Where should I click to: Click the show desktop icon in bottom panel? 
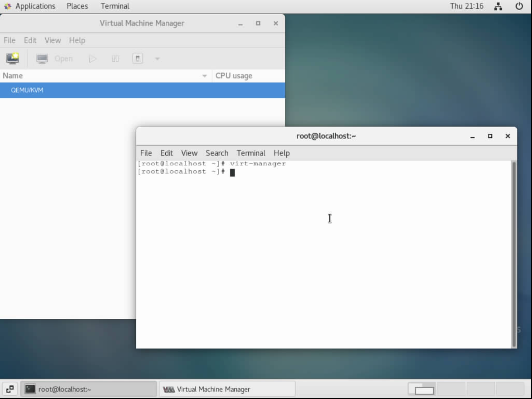coord(10,389)
